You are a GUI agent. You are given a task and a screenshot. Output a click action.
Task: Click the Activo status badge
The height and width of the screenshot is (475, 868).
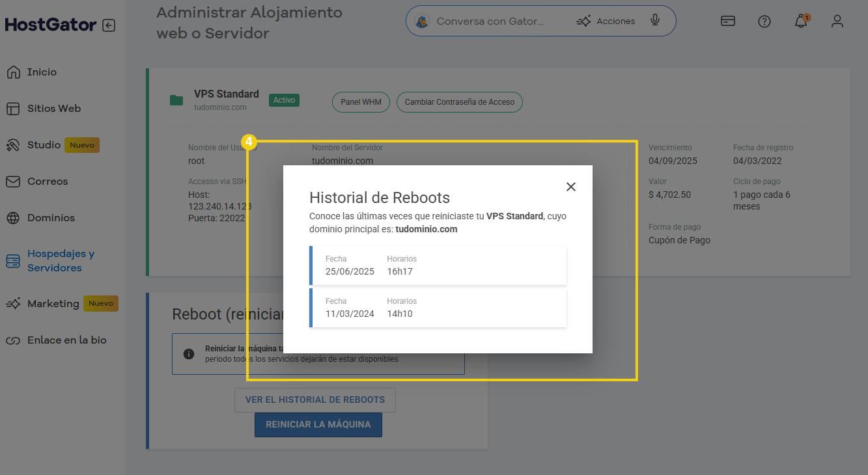[x=284, y=100]
